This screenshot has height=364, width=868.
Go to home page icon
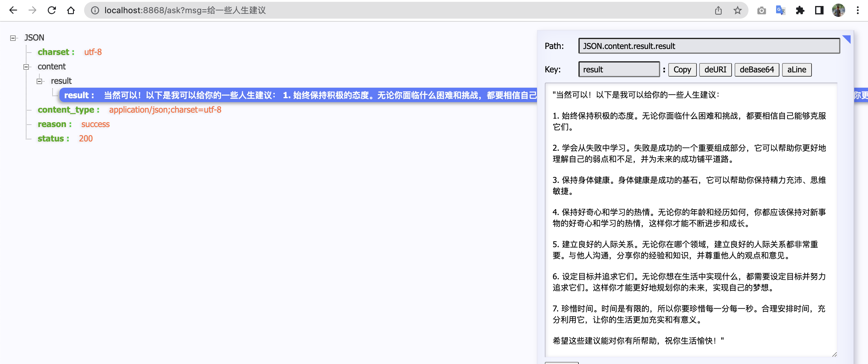(71, 11)
